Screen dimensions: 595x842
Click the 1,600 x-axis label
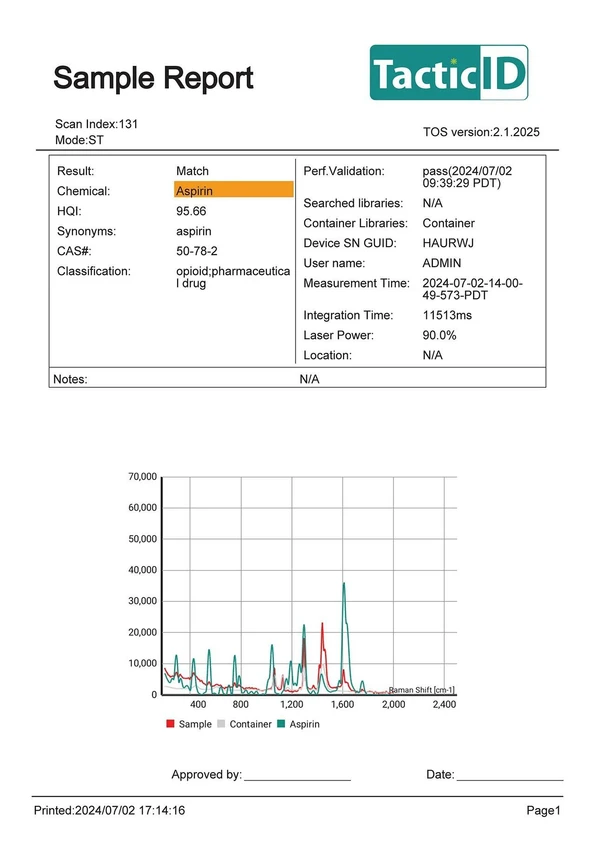(343, 704)
